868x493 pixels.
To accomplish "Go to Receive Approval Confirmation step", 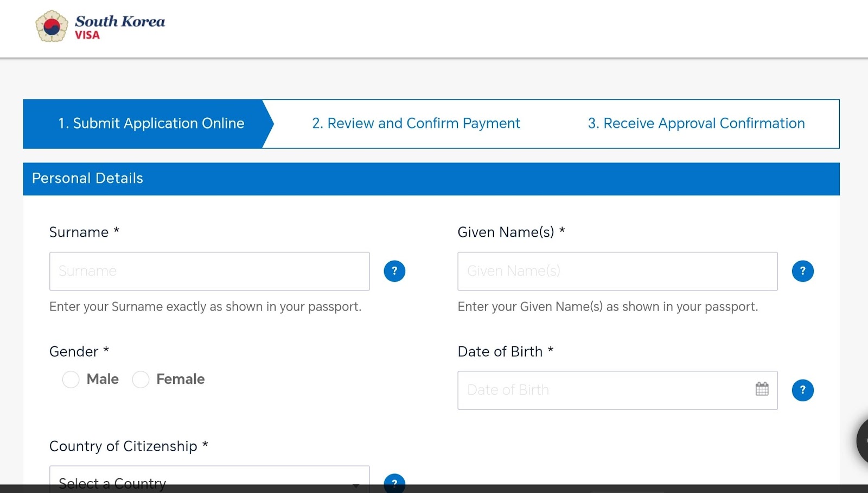I will (696, 124).
